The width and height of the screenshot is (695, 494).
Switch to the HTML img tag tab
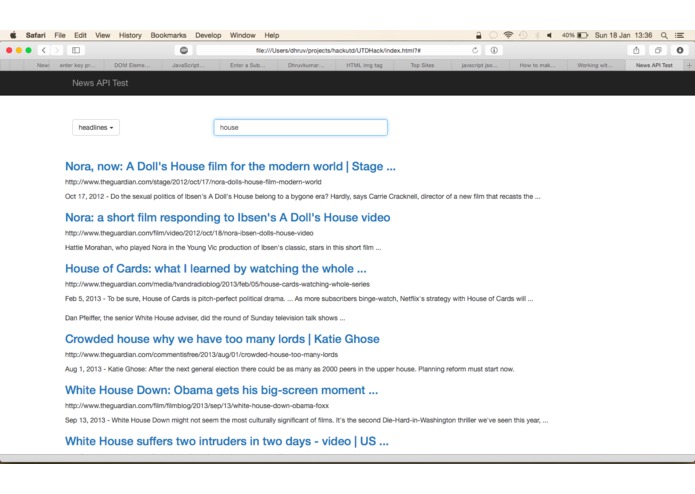click(x=364, y=65)
